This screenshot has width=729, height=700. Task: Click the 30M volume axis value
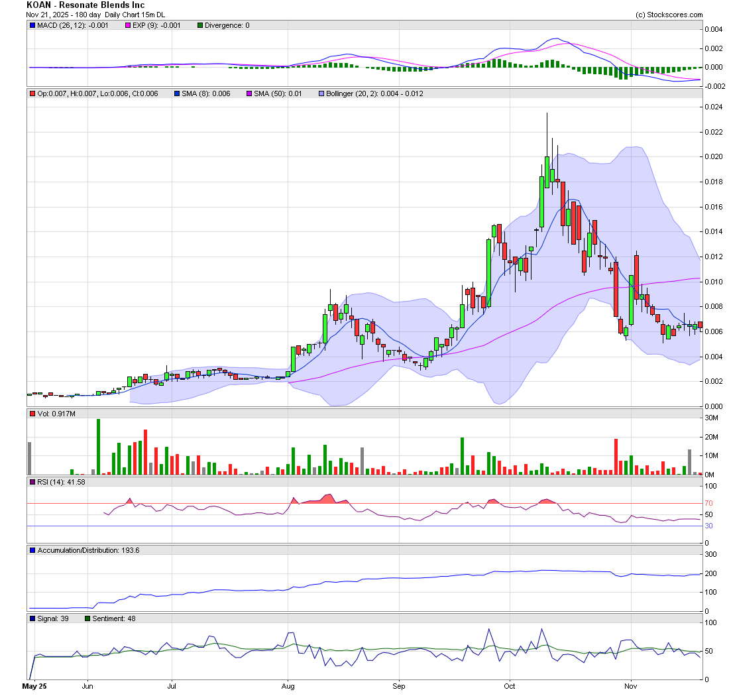point(711,418)
